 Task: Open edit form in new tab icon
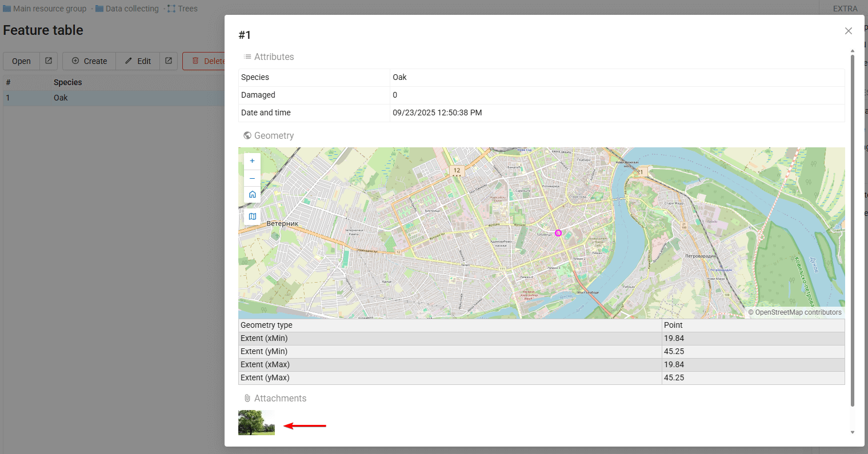[169, 61]
